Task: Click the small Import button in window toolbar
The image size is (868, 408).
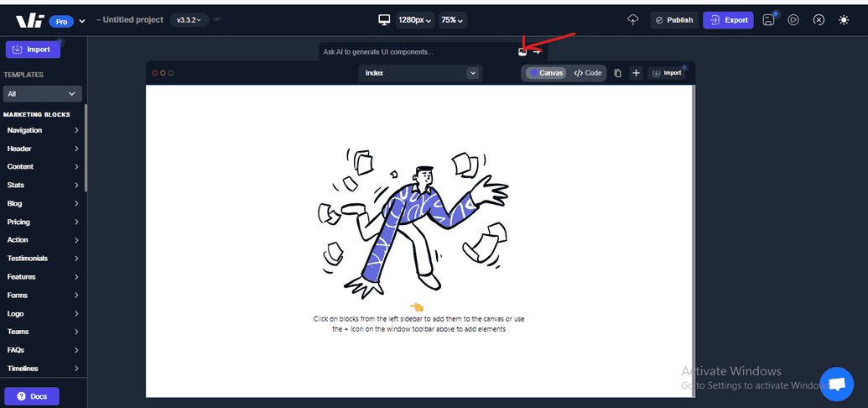Action: click(667, 73)
